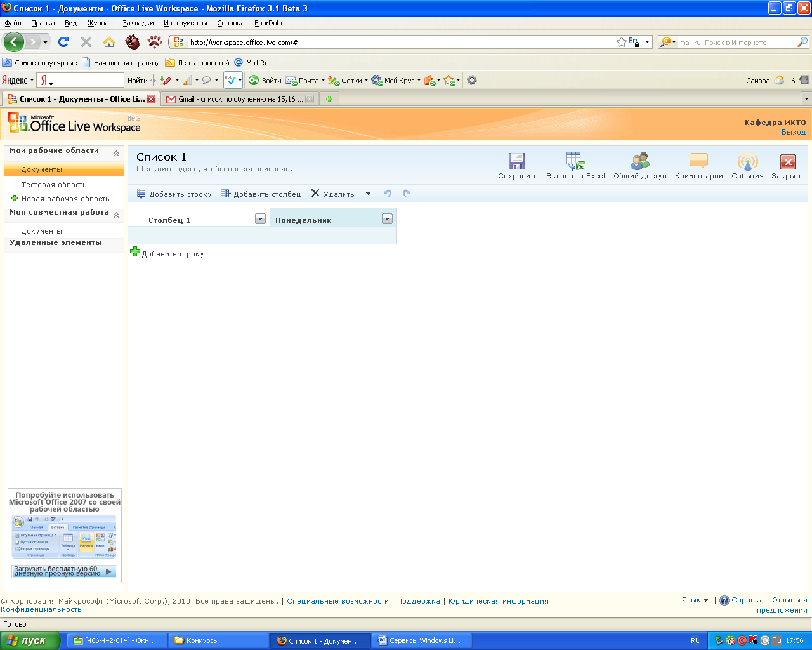Click the Выход sign-out link
812x650 pixels.
coord(794,132)
